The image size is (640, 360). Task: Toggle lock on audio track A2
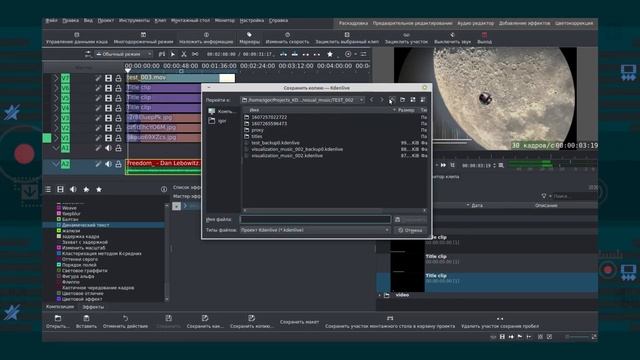(x=118, y=164)
